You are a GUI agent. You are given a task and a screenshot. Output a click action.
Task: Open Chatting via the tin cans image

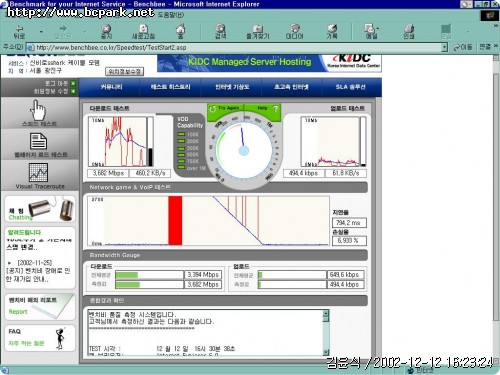51,209
